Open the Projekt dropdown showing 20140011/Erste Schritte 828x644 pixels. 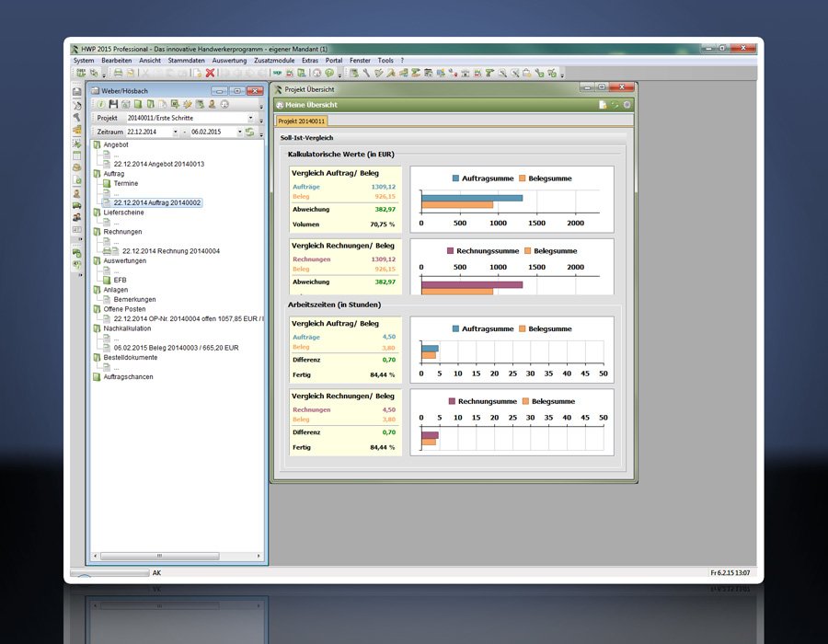click(250, 118)
